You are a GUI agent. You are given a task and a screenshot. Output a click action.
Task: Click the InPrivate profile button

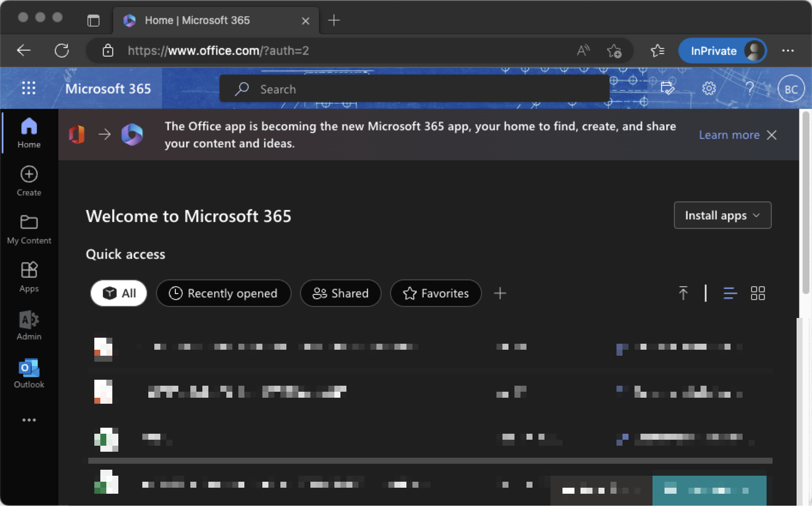click(722, 51)
